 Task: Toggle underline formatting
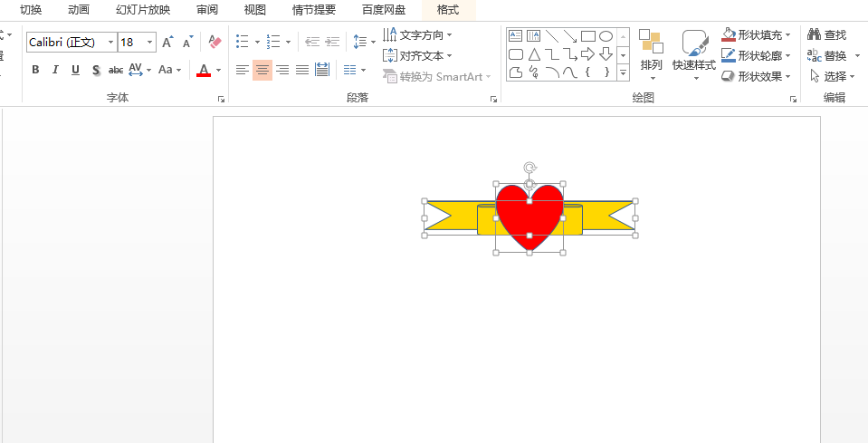tap(75, 70)
